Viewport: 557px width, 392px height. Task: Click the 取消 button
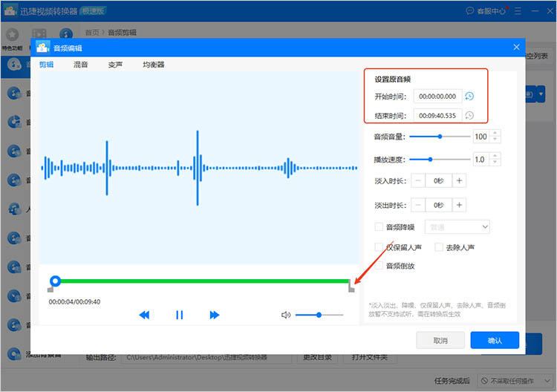440,341
